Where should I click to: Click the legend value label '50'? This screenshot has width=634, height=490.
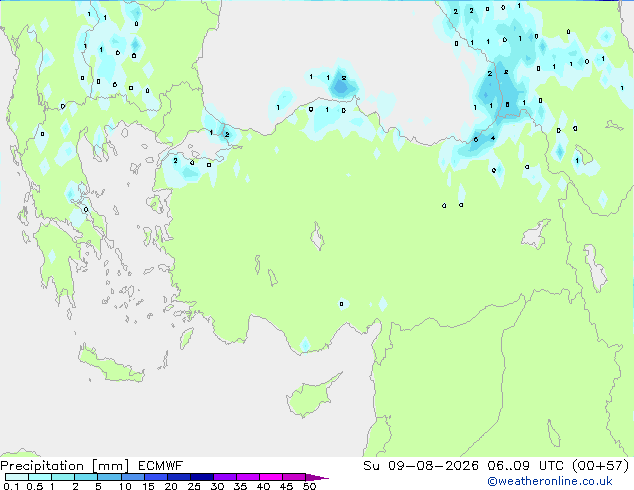coord(310,486)
